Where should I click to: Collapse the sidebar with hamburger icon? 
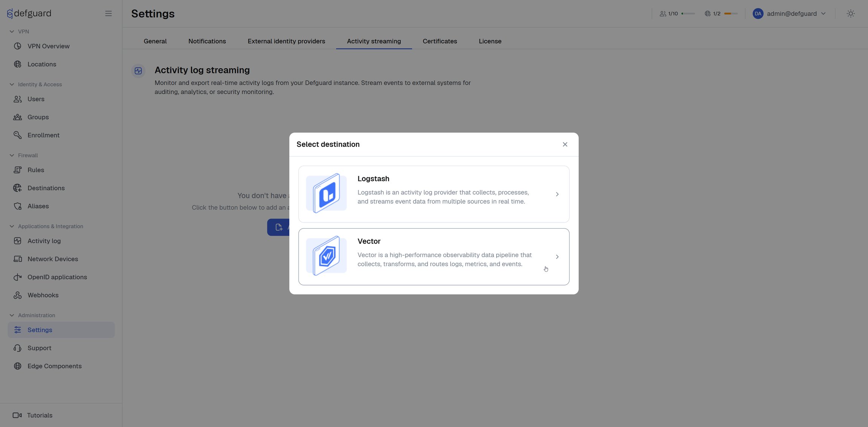[108, 14]
